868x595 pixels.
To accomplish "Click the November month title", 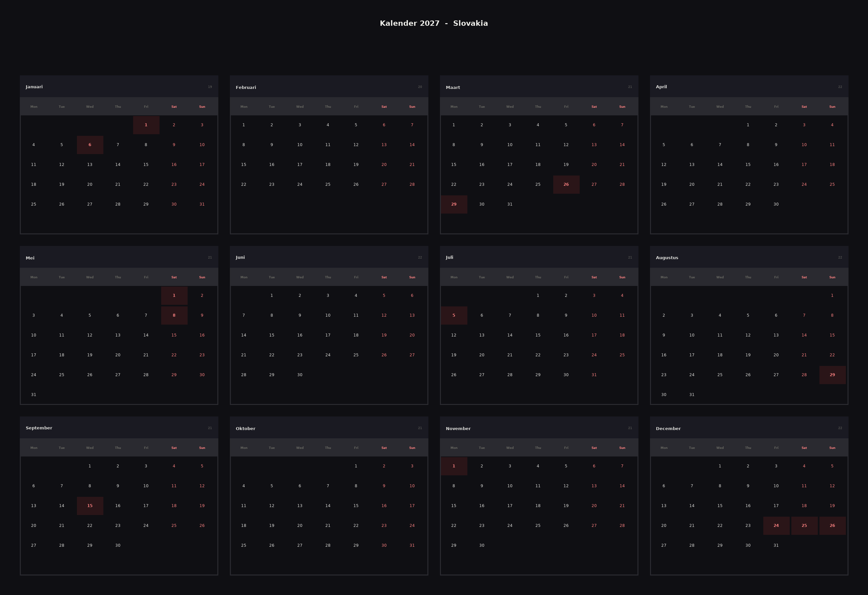I will [458, 428].
